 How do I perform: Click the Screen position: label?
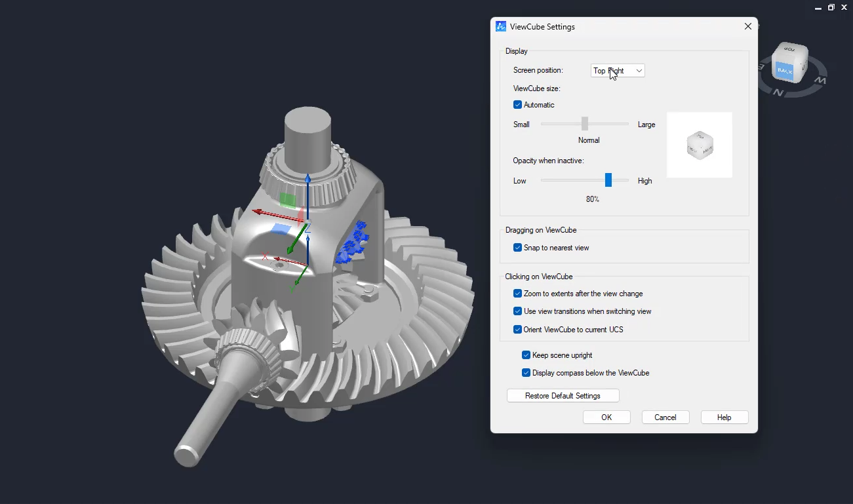pos(538,70)
